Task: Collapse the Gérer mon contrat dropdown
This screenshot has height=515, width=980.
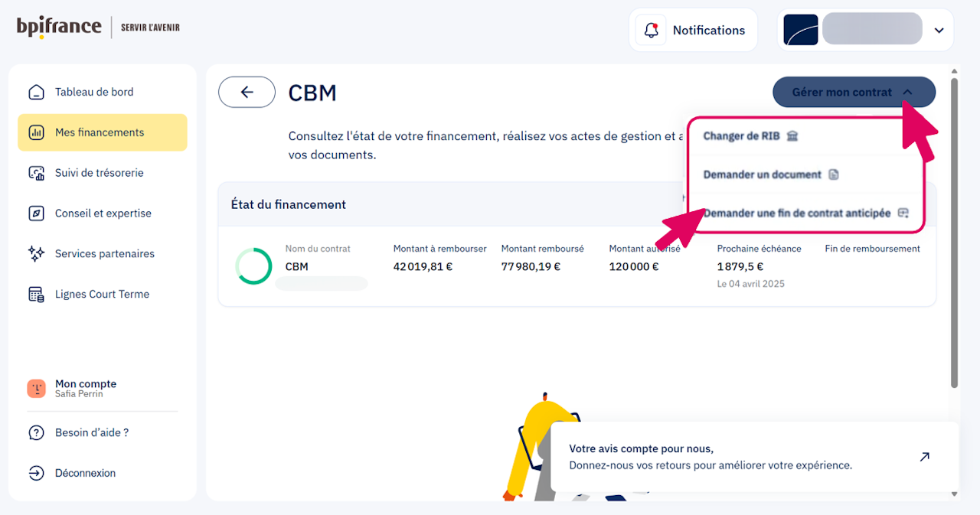Action: pyautogui.click(x=854, y=93)
